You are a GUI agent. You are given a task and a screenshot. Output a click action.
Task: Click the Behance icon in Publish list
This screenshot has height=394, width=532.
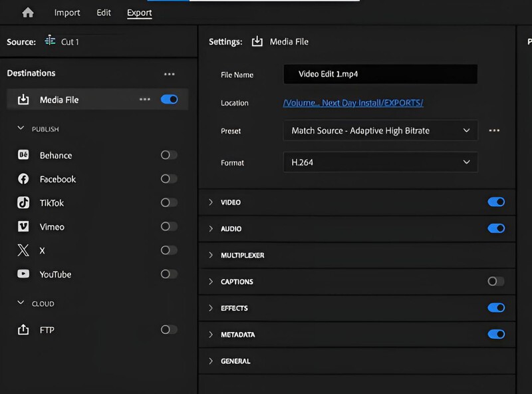click(23, 155)
